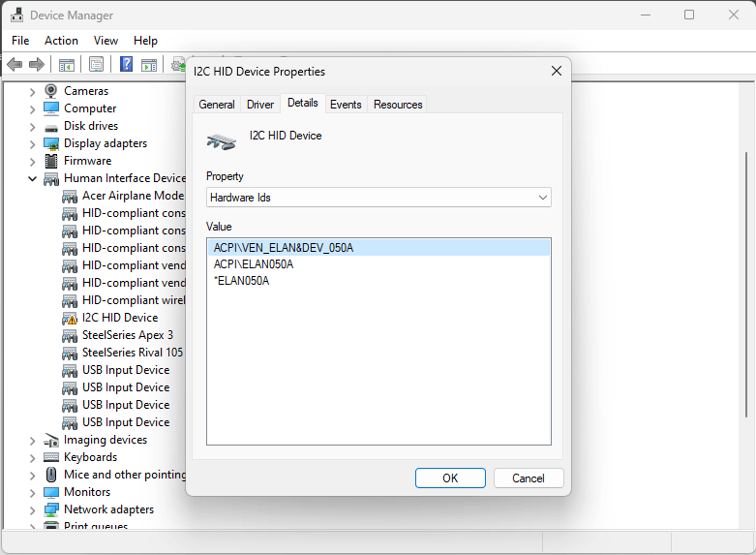Click the SteelSeries Apex 3 device icon

(x=70, y=335)
